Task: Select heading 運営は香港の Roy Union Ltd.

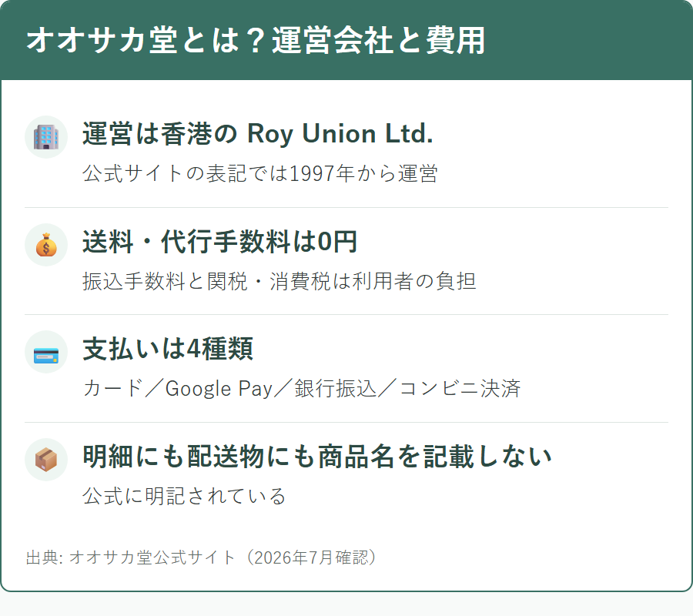Action: click(x=258, y=134)
